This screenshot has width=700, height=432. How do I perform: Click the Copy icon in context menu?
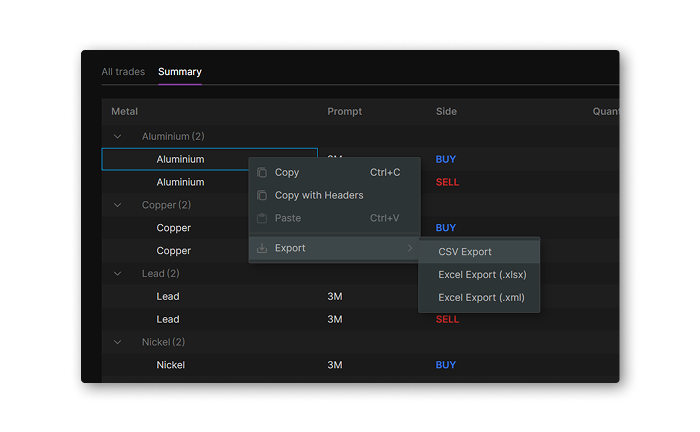[x=262, y=172]
